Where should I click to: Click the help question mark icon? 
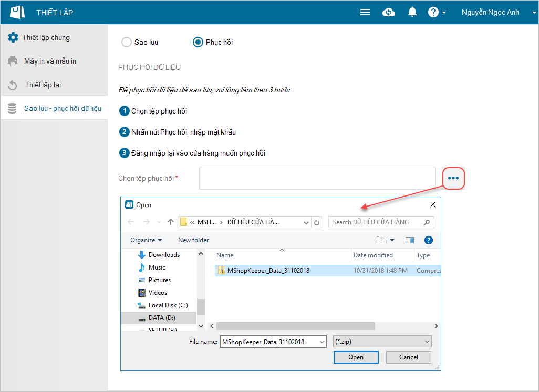tap(433, 12)
